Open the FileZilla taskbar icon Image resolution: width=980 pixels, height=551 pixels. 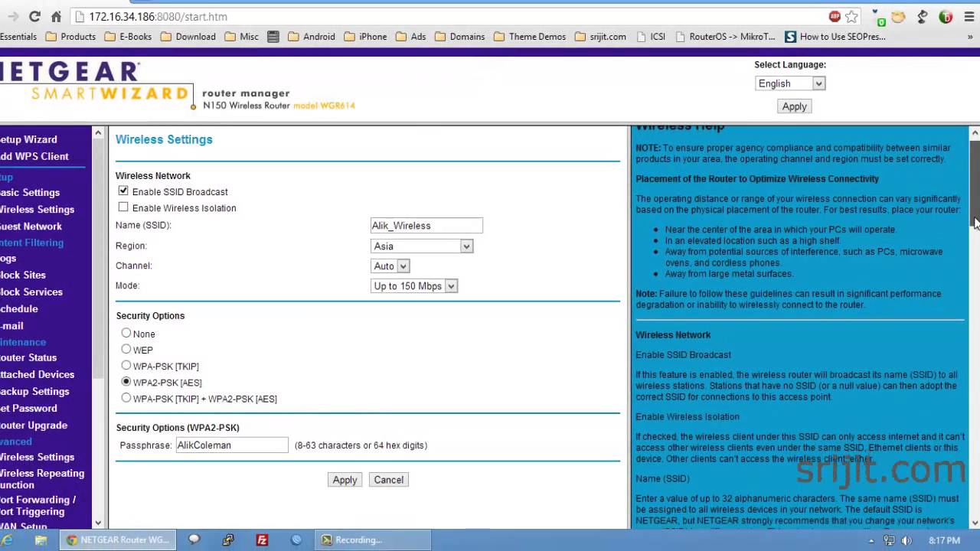[x=262, y=540]
